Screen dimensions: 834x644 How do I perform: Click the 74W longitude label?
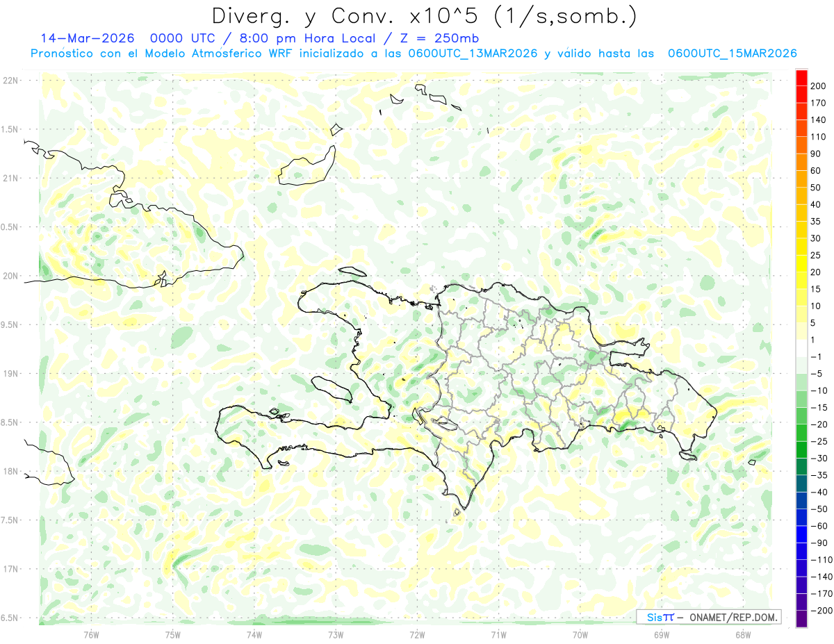[254, 634]
